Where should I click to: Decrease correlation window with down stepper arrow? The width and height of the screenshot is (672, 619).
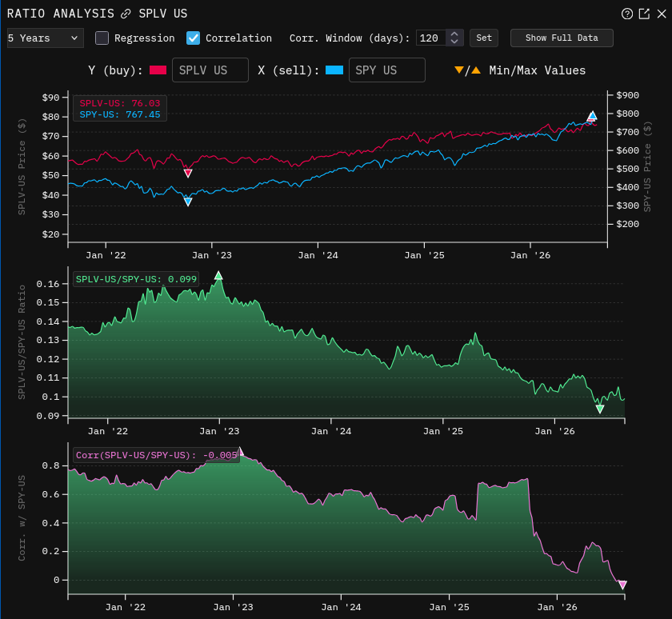(x=454, y=42)
